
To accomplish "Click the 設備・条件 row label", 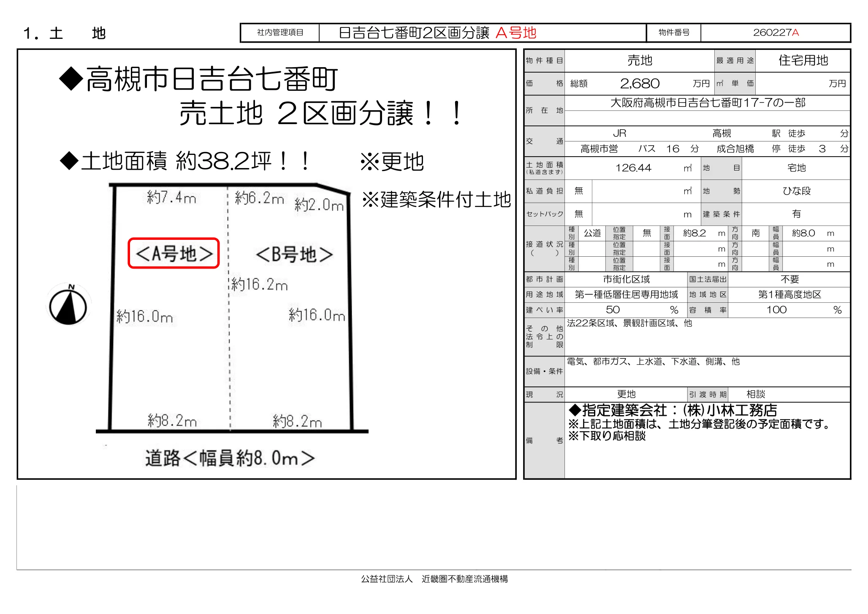I will pos(544,371).
